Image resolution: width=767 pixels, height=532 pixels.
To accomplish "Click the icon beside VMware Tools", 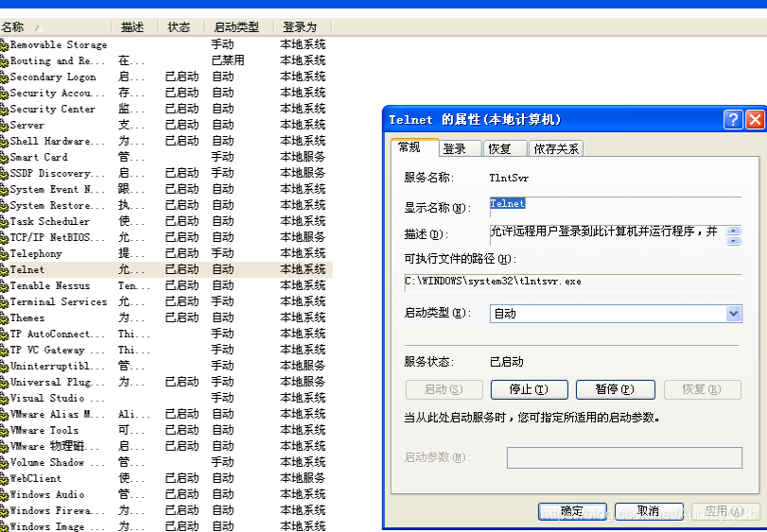I will pos(5,431).
